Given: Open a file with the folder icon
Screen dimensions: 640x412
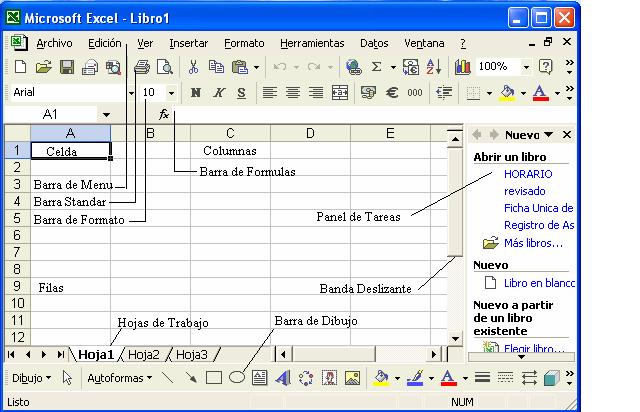Looking at the screenshot, I should point(43,67).
